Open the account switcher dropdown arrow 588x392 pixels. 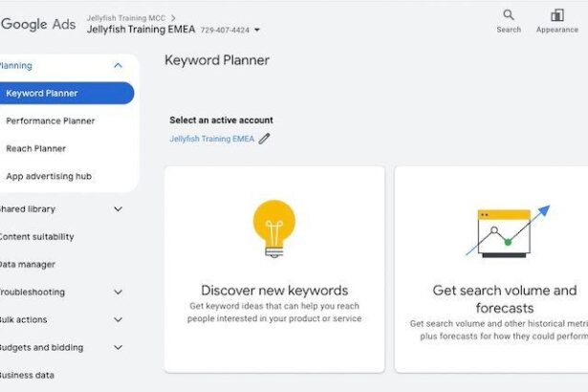(x=257, y=30)
